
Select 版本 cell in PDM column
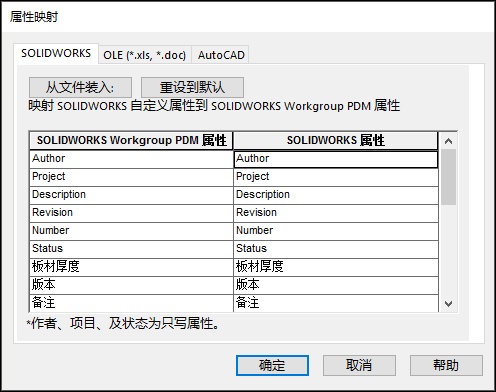131,285
